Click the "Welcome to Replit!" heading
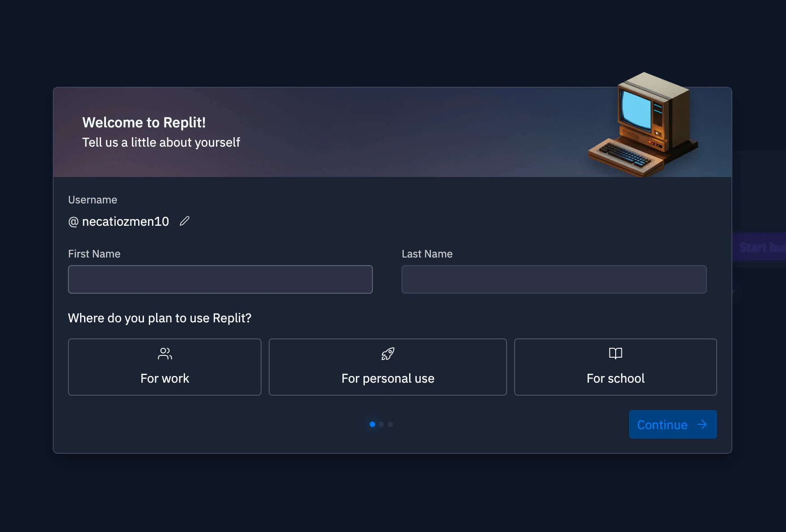Viewport: 786px width, 532px height. [144, 122]
